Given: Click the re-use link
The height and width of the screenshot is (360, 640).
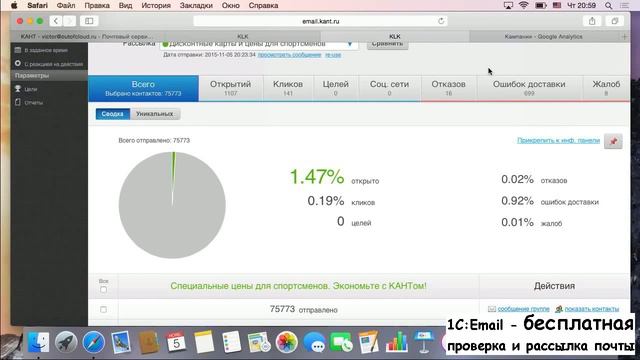Looking at the screenshot, I should pos(333,55).
